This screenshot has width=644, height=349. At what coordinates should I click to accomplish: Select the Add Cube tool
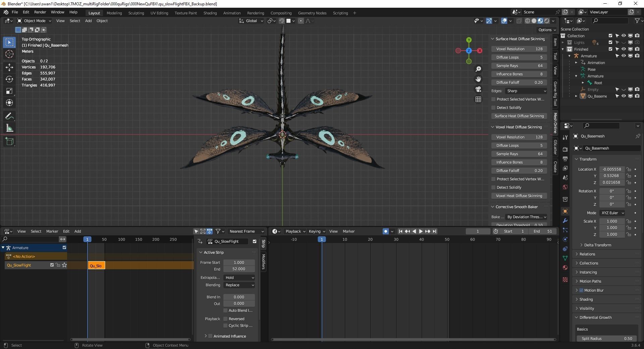pos(9,141)
